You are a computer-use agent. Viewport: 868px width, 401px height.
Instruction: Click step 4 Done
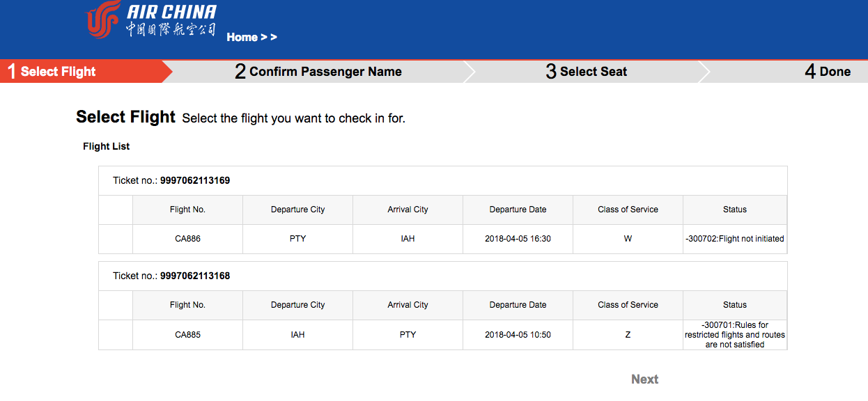point(828,71)
